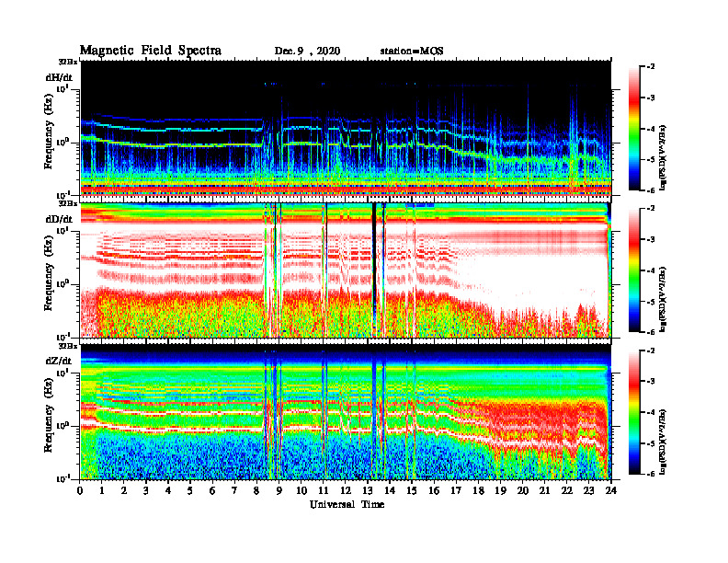
Task: Click the '-4' value on the dH/dt color bar
Action: pyautogui.click(x=651, y=129)
